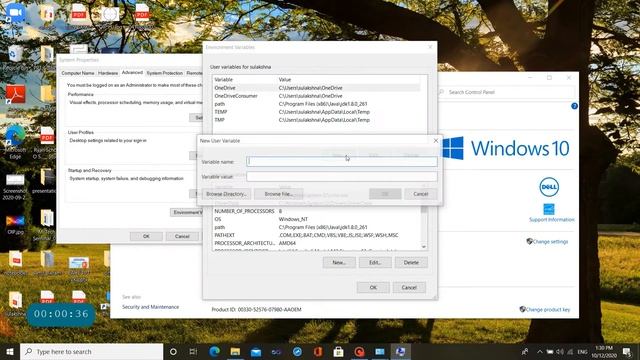
Task: Open the Microsoft Store taskbar icon
Action: pos(338,351)
